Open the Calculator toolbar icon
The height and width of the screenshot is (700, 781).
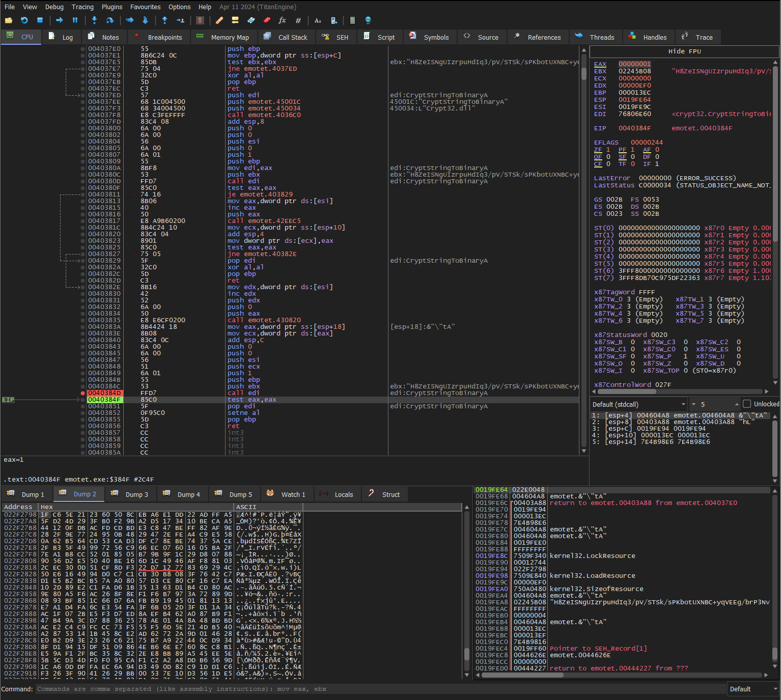[352, 20]
